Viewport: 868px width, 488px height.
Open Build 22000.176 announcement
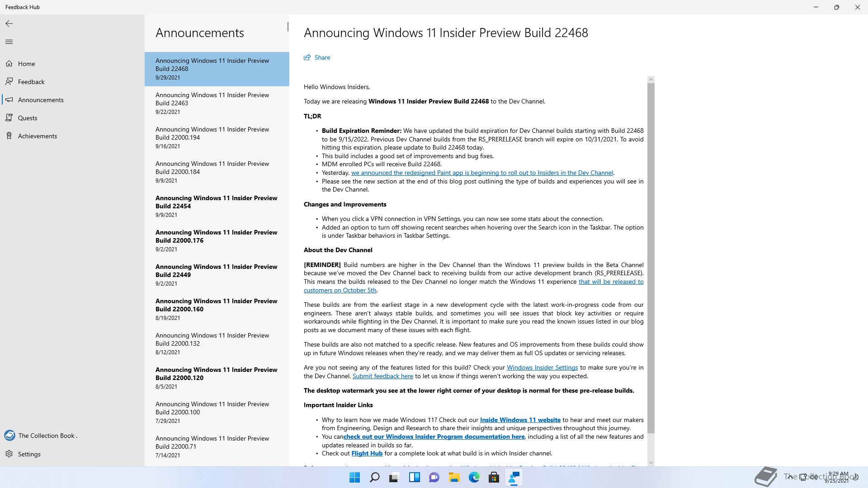tap(217, 241)
